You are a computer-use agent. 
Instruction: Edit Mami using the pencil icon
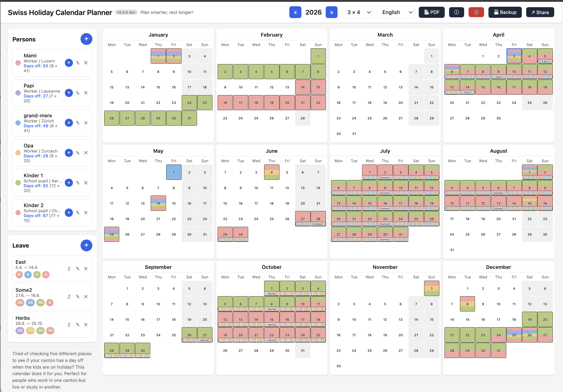(78, 63)
